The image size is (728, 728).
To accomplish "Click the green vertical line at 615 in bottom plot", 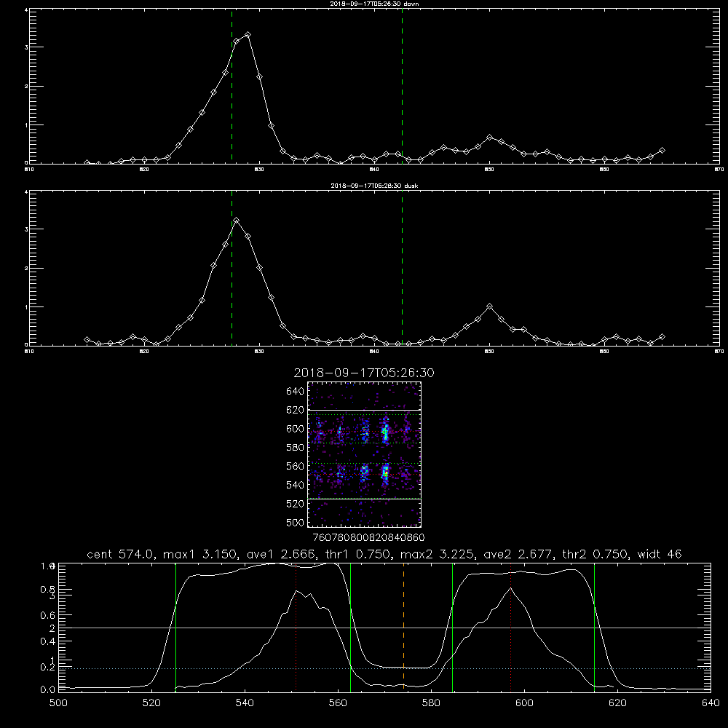I will [594, 626].
